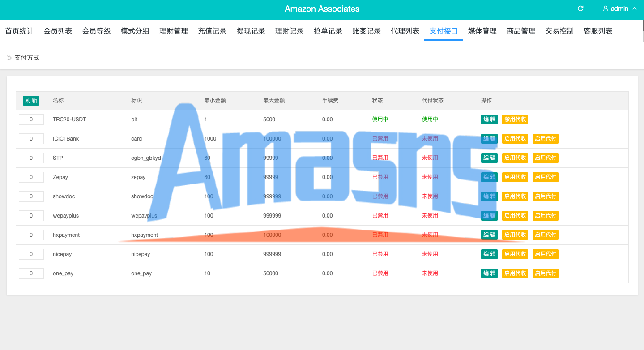The width and height of the screenshot is (644, 350).
Task: Click the cgbh_gbkyd identifier cell
Action: [146, 158]
